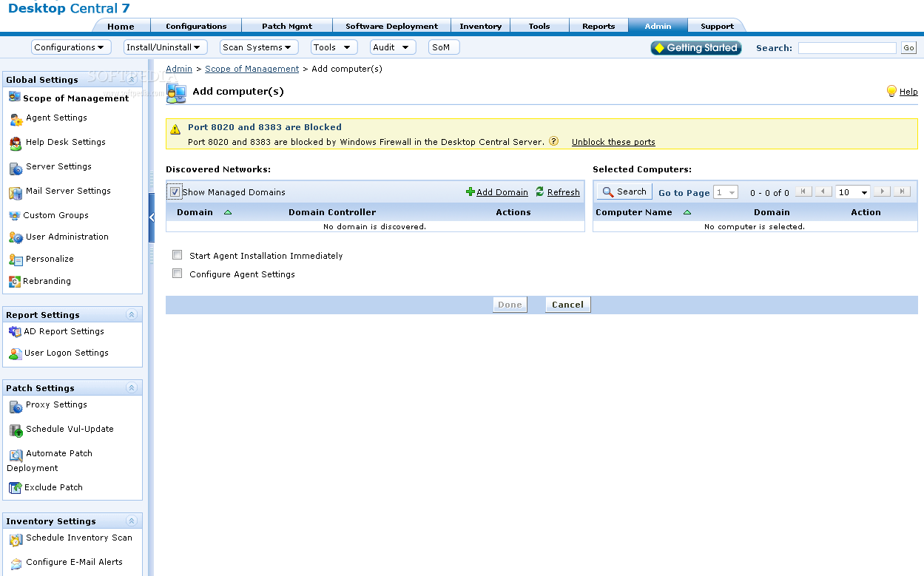Open the Support tab
924x576 pixels.
click(717, 26)
